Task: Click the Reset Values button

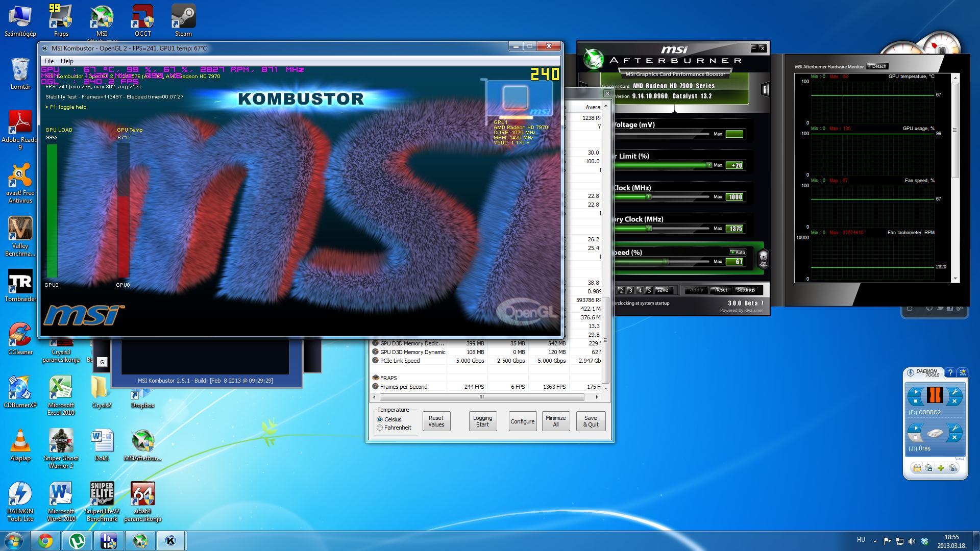Action: tap(436, 421)
